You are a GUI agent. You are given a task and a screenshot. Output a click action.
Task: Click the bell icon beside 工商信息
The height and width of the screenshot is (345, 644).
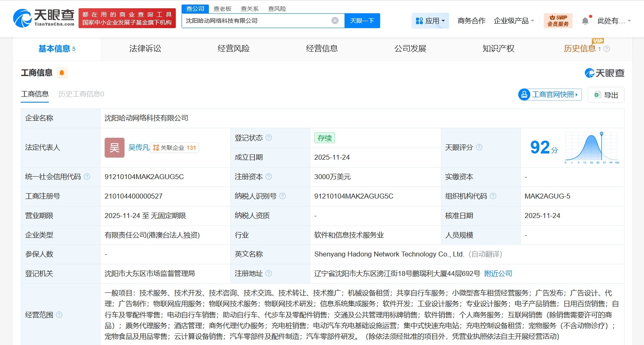[x=62, y=72]
